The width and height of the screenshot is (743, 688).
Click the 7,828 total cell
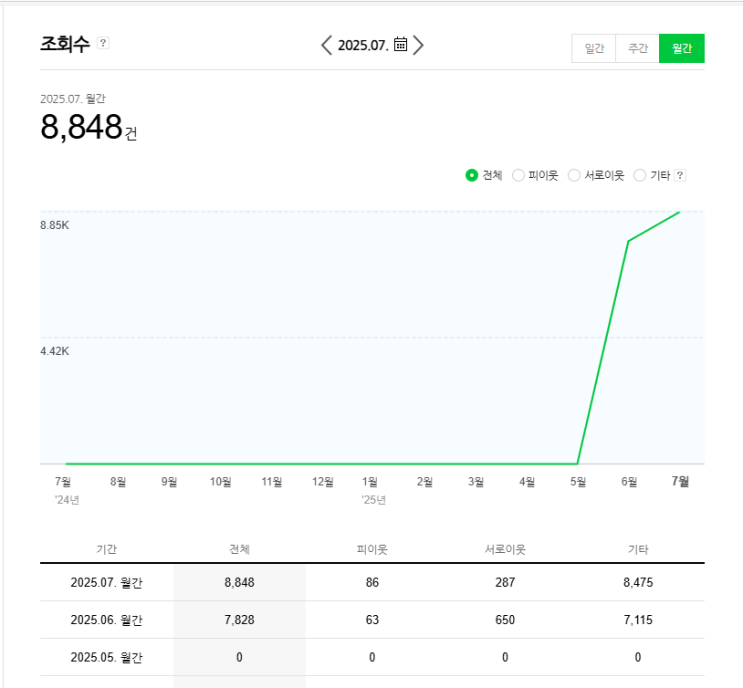pyautogui.click(x=239, y=620)
